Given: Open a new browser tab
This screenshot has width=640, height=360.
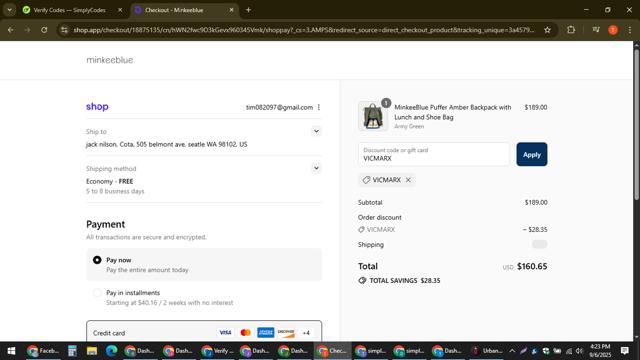Looking at the screenshot, I should tap(248, 10).
